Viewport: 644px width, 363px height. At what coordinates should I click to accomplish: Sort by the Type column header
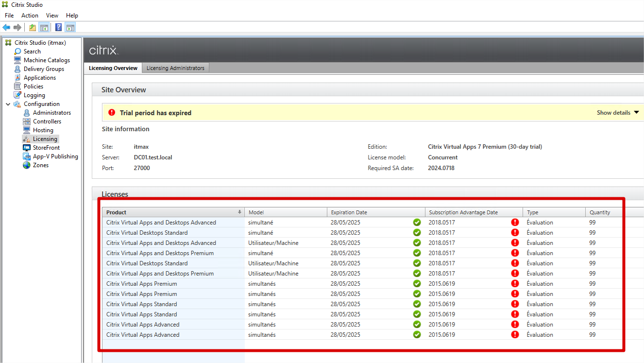click(x=554, y=212)
